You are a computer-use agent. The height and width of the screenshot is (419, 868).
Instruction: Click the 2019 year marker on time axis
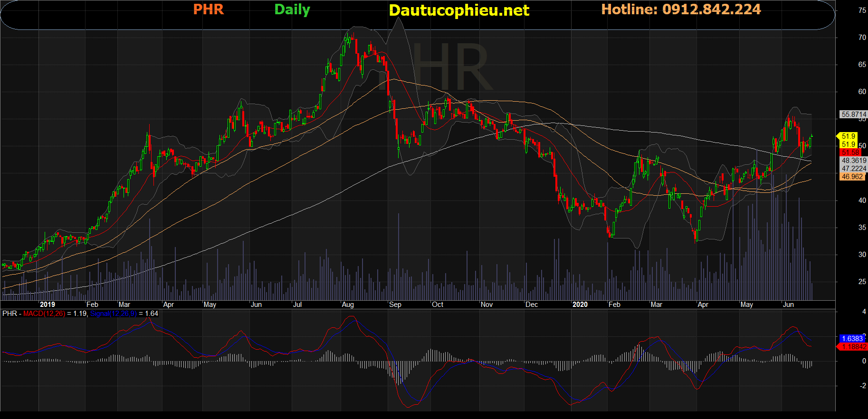(x=47, y=305)
